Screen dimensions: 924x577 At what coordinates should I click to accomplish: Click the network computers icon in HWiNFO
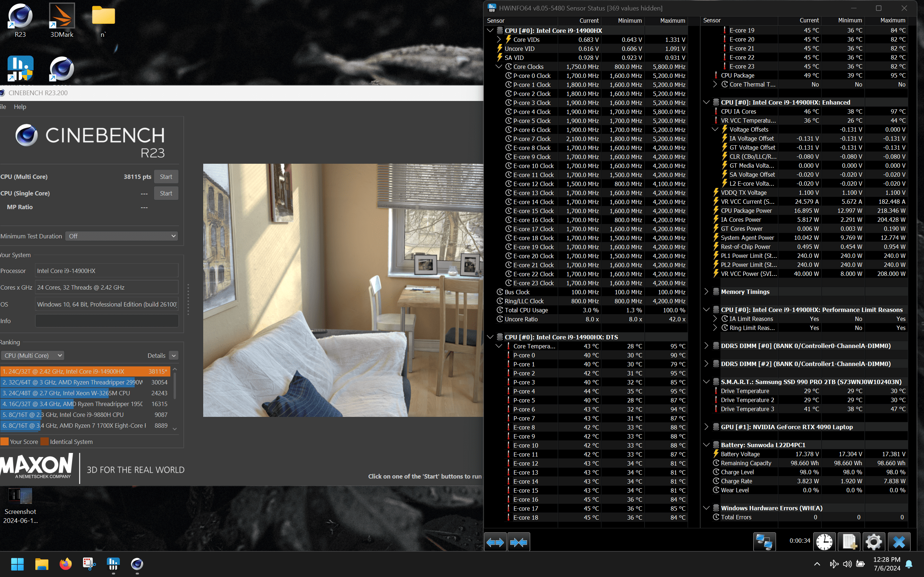[764, 542]
